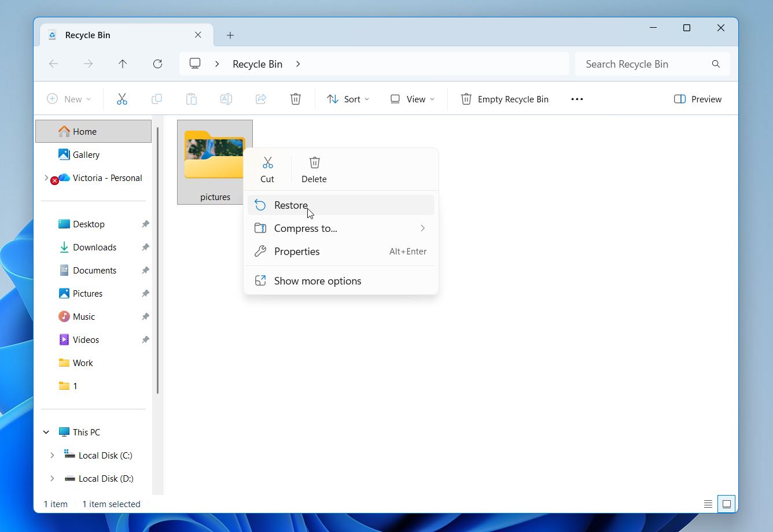
Task: Switch to large icons view in status bar
Action: click(727, 504)
